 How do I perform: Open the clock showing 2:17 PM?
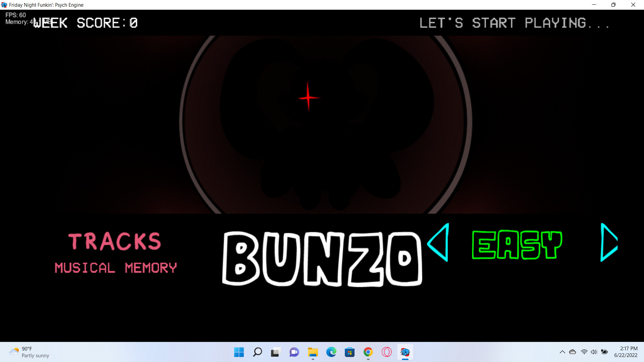(x=626, y=352)
